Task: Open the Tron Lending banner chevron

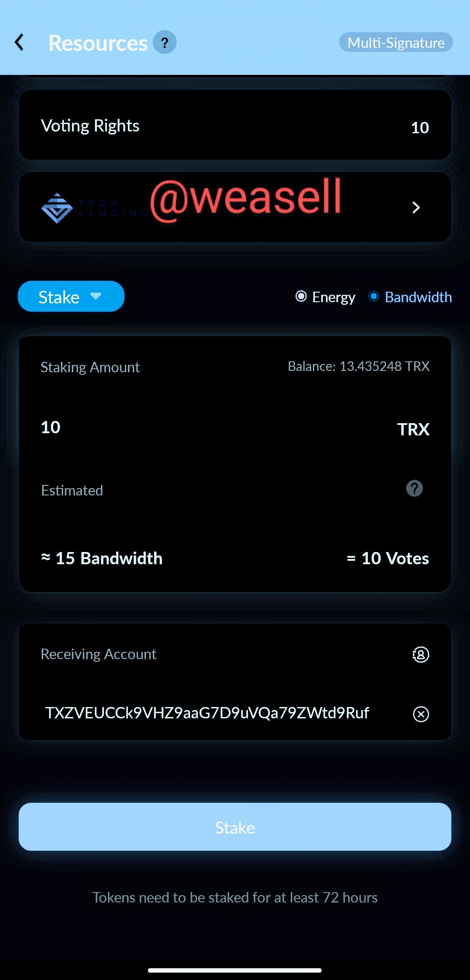Action: pos(416,207)
